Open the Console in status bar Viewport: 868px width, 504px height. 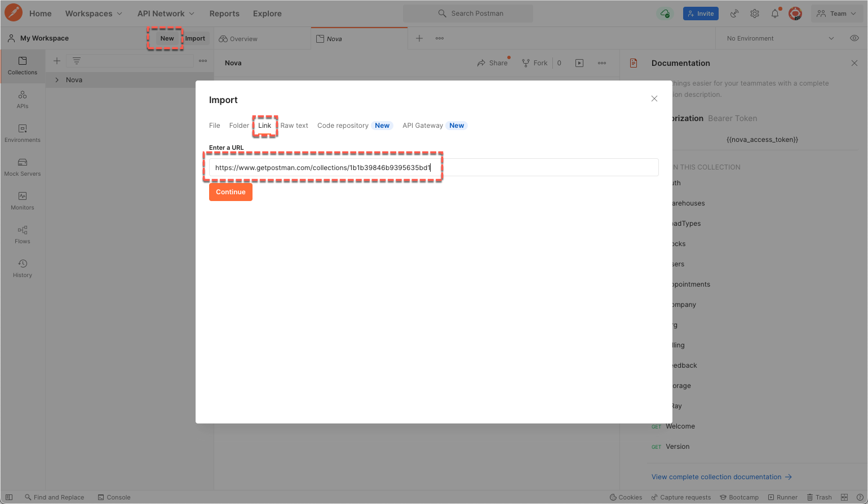114,497
